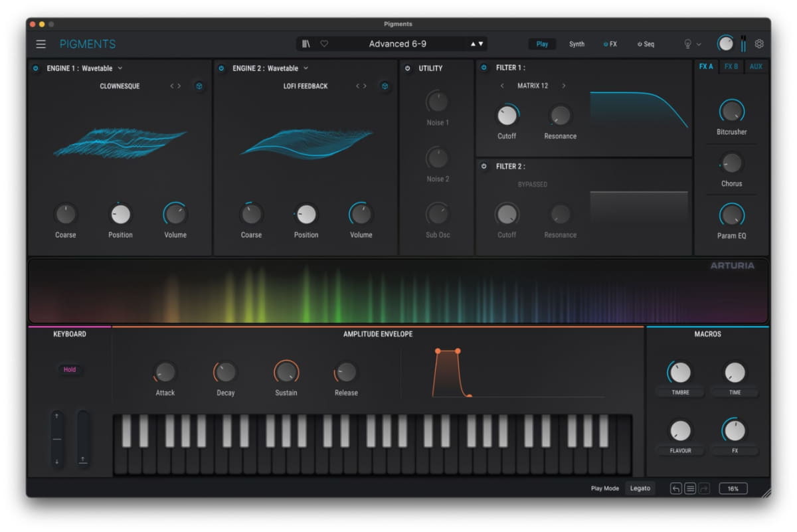The width and height of the screenshot is (797, 532).
Task: Click the pitch bend wheel
Action: pyautogui.click(x=58, y=438)
